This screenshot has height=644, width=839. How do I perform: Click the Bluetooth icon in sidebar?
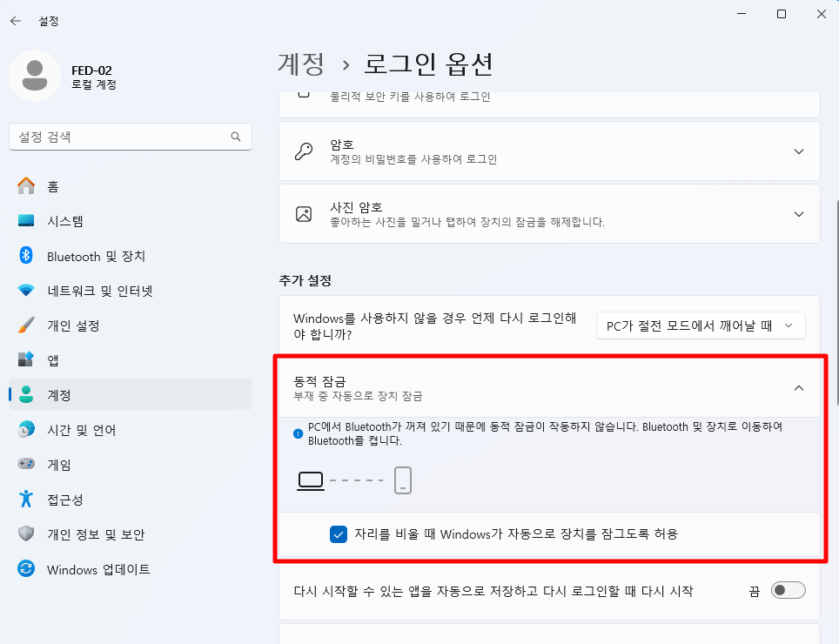[x=26, y=256]
